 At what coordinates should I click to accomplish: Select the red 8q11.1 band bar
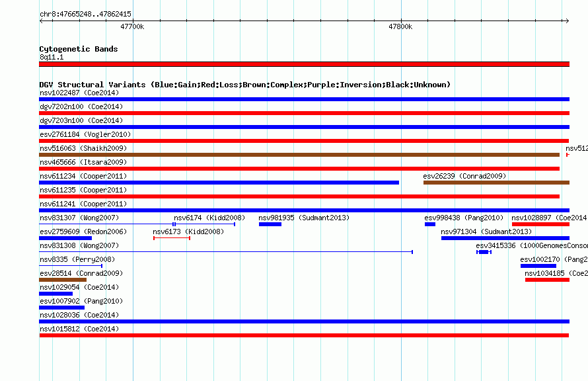[304, 64]
